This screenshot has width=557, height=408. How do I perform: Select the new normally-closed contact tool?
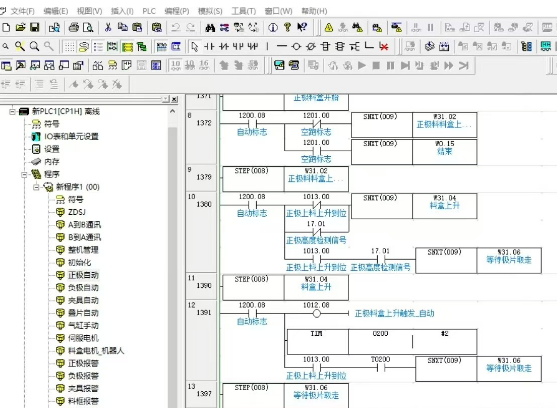(223, 47)
